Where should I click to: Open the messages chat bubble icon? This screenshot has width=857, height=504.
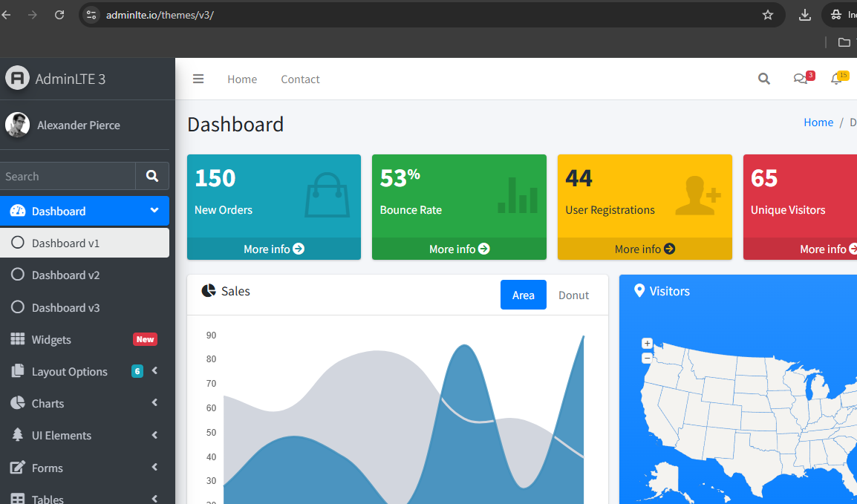tap(800, 79)
